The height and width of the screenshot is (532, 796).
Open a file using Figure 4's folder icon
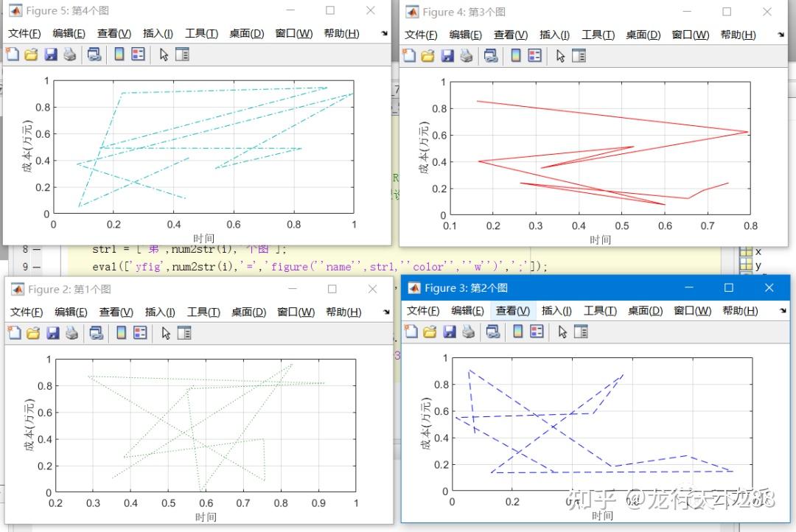tap(427, 55)
